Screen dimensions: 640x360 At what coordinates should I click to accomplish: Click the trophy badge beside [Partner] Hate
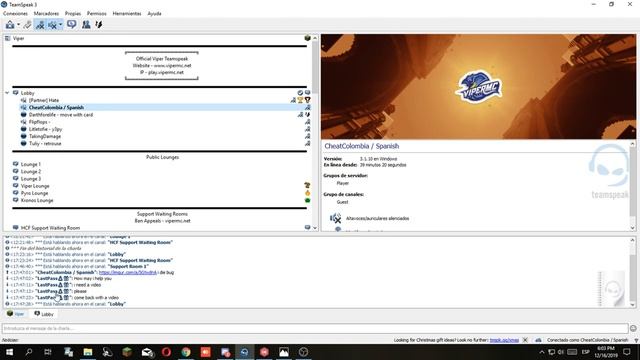click(x=300, y=100)
